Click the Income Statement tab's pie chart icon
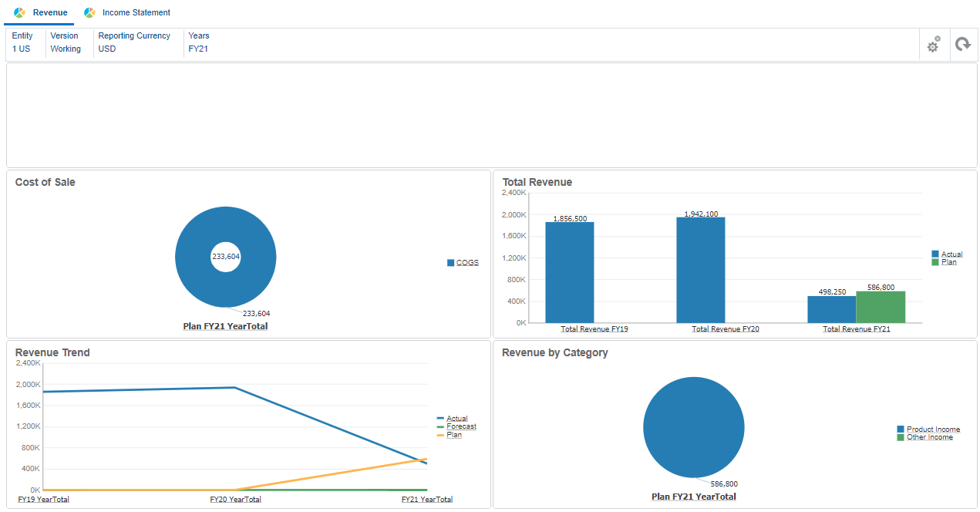This screenshot has width=980, height=512. 90,12
